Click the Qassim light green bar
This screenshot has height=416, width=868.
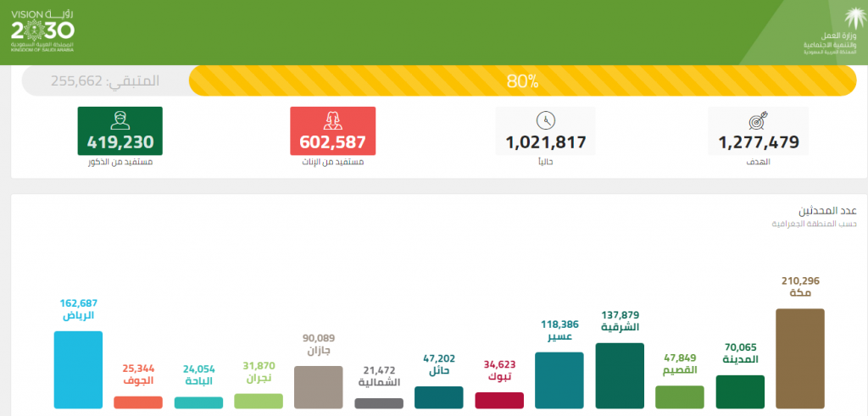[x=680, y=397]
